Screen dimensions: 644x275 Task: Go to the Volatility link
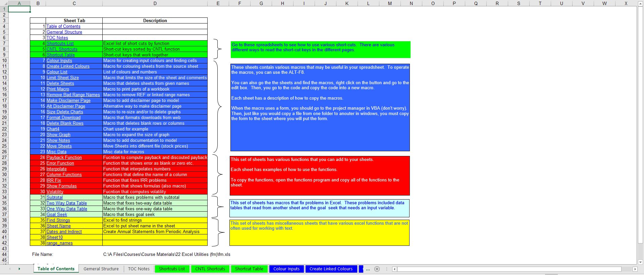click(x=55, y=192)
